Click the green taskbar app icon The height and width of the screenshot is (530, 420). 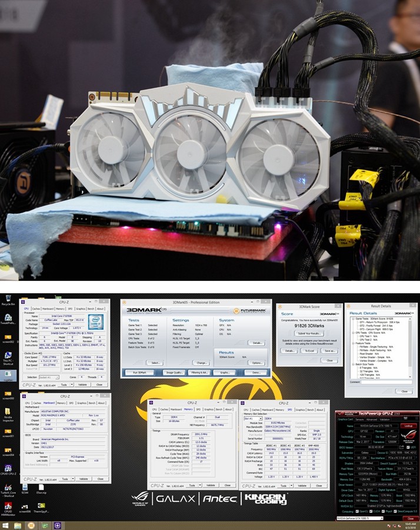pos(44,526)
